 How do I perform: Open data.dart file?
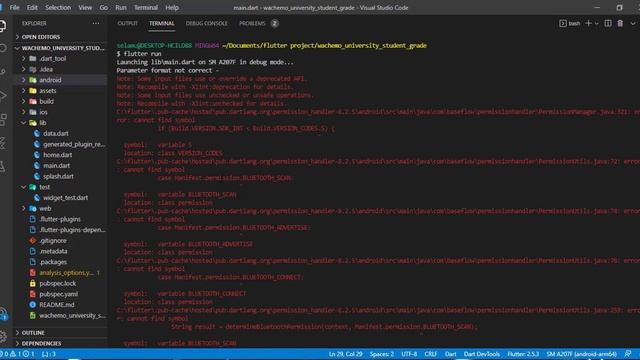(56, 133)
